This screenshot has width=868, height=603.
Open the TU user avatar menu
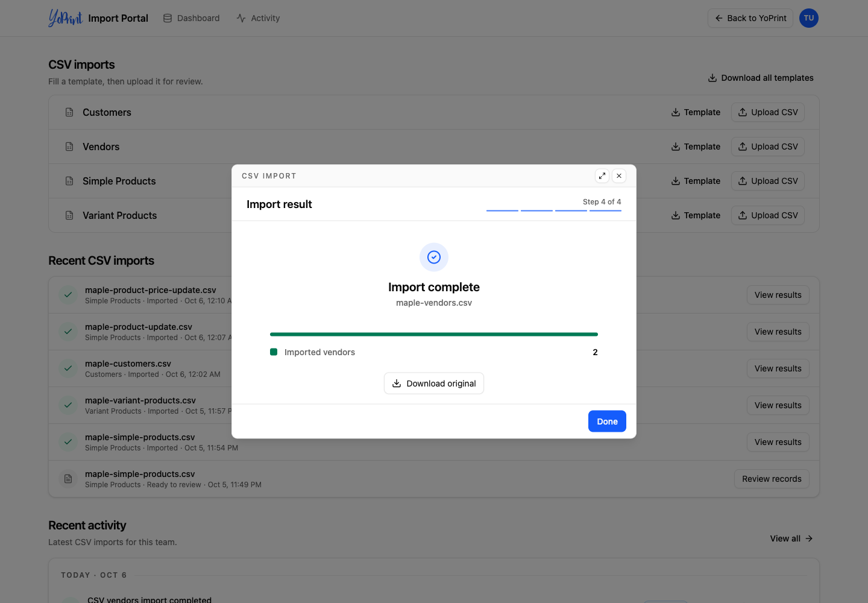809,18
